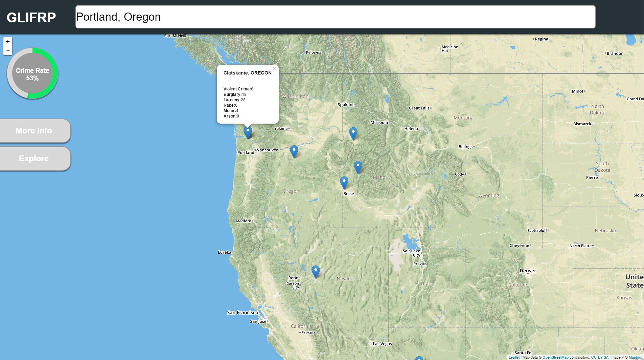Viewport: 644px width, 360px height.
Task: Click the 'Arson:0' popup line
Action: pyautogui.click(x=231, y=116)
